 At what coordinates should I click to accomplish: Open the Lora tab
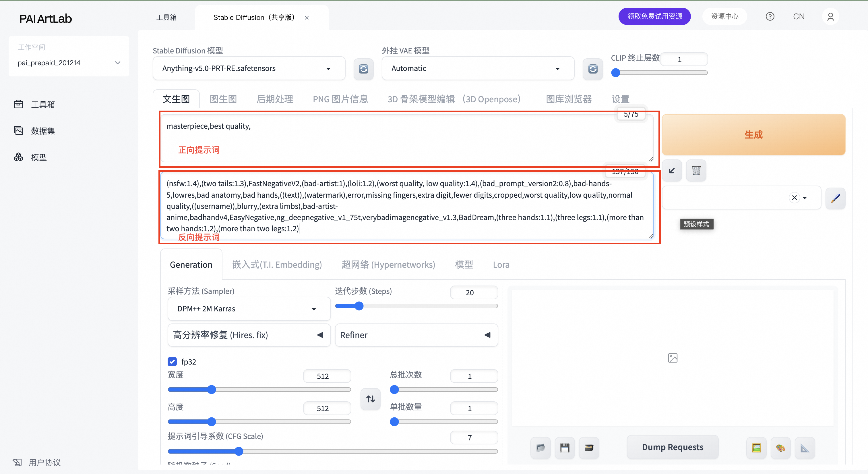501,265
